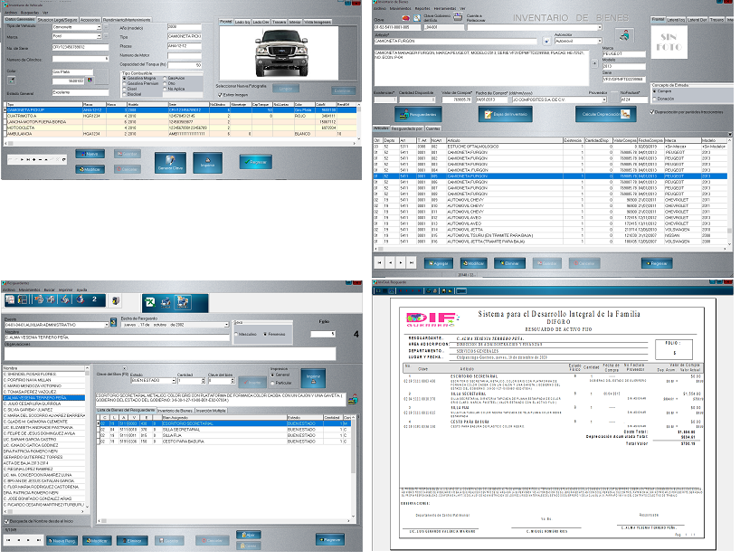Expand the Estado dropdown showing BUEN ESTADO
This screenshot has width=740, height=560.
click(x=172, y=382)
